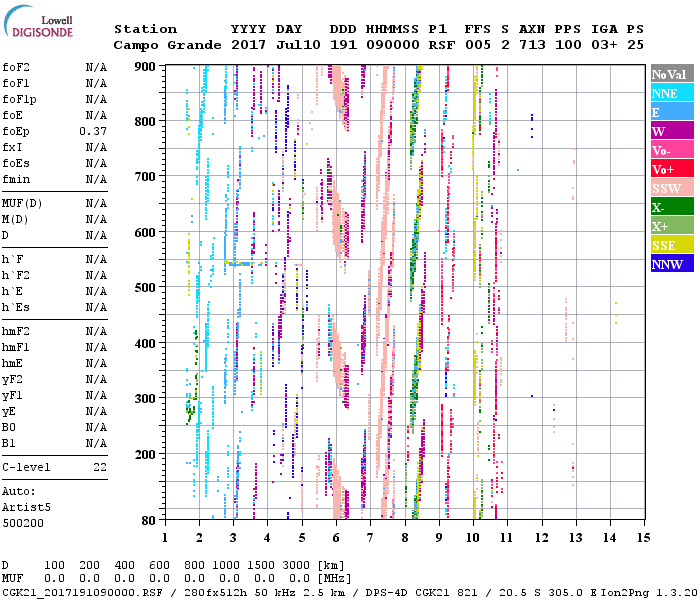This screenshot has width=700, height=600.
Task: Click the date value Jul10
Action: click(x=298, y=45)
